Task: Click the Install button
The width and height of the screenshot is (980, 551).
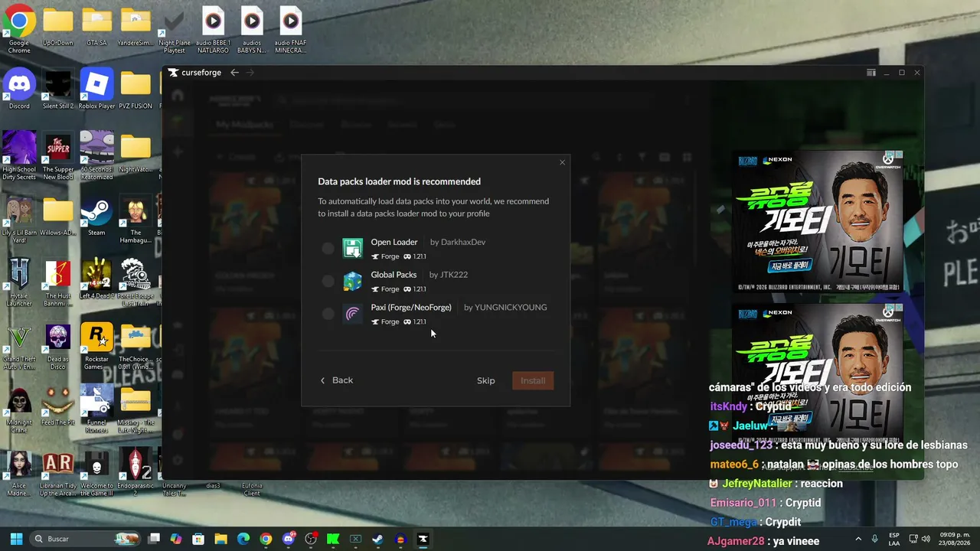Action: click(533, 380)
